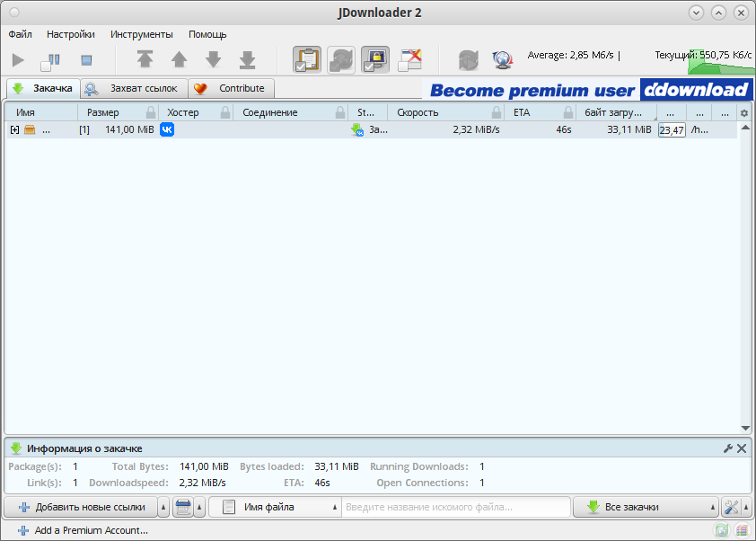Sort by the Скорость column header
This screenshot has height=541, width=756.
(x=418, y=112)
